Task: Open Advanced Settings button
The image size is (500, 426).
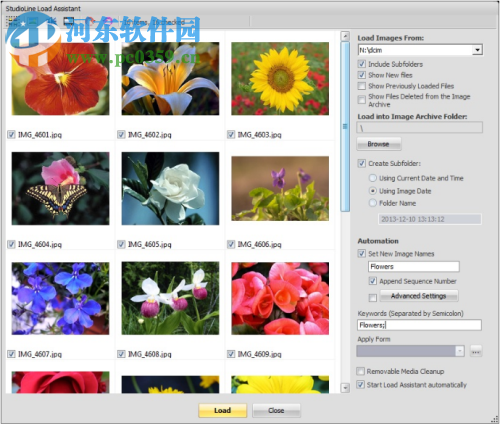Action: tap(419, 296)
